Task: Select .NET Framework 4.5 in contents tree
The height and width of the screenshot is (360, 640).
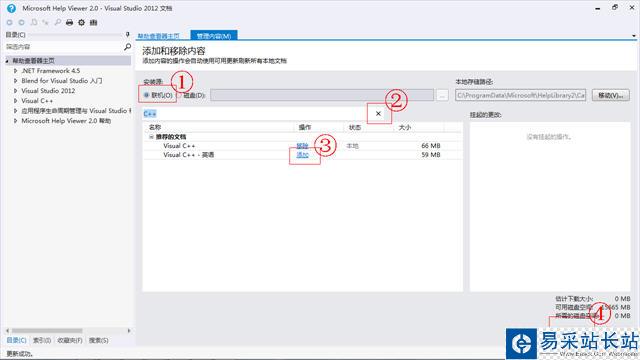Action: [x=51, y=71]
